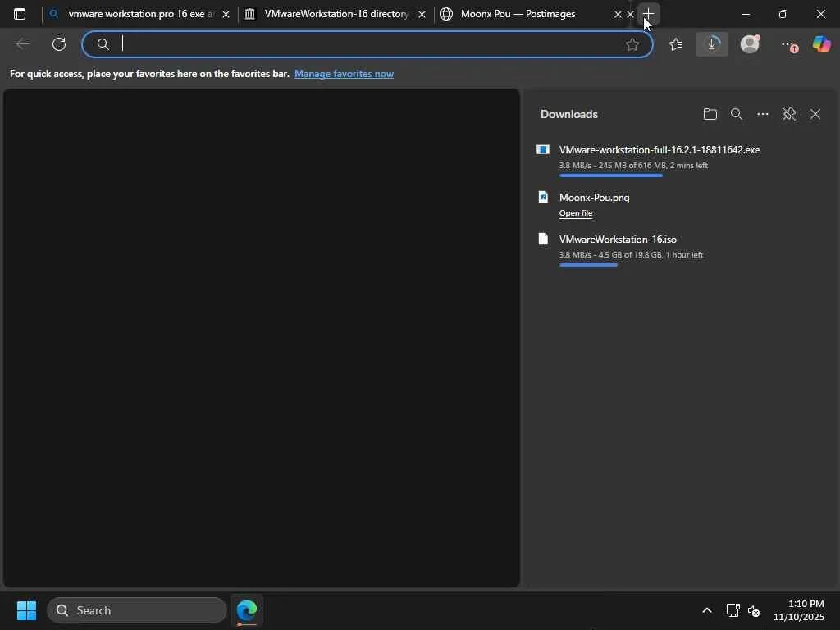Show hidden system tray icons
Viewport: 840px width, 630px height.
coord(707,610)
